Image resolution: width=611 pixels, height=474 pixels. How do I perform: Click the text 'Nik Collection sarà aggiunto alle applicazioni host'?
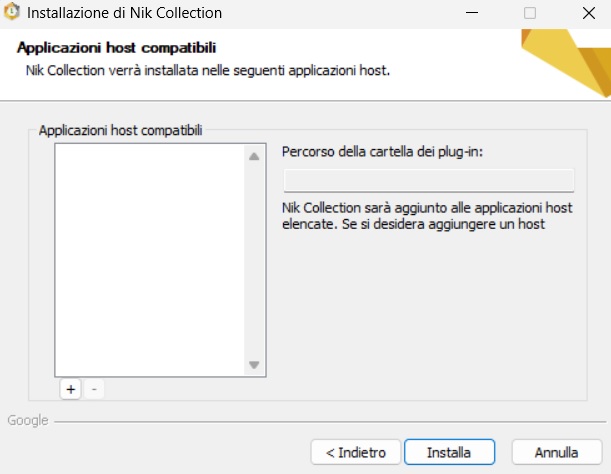click(427, 208)
